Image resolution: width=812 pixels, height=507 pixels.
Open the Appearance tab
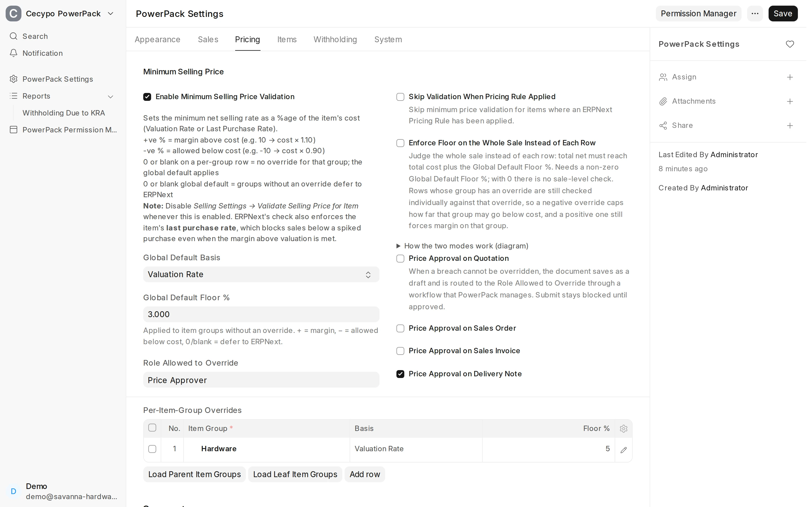point(157,39)
